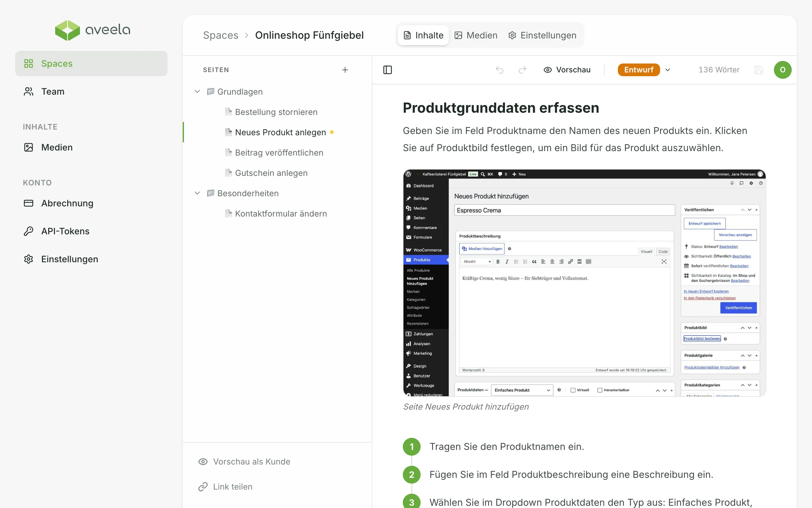Open page Gutschein anlegen
Viewport: 812px width, 508px height.
271,173
